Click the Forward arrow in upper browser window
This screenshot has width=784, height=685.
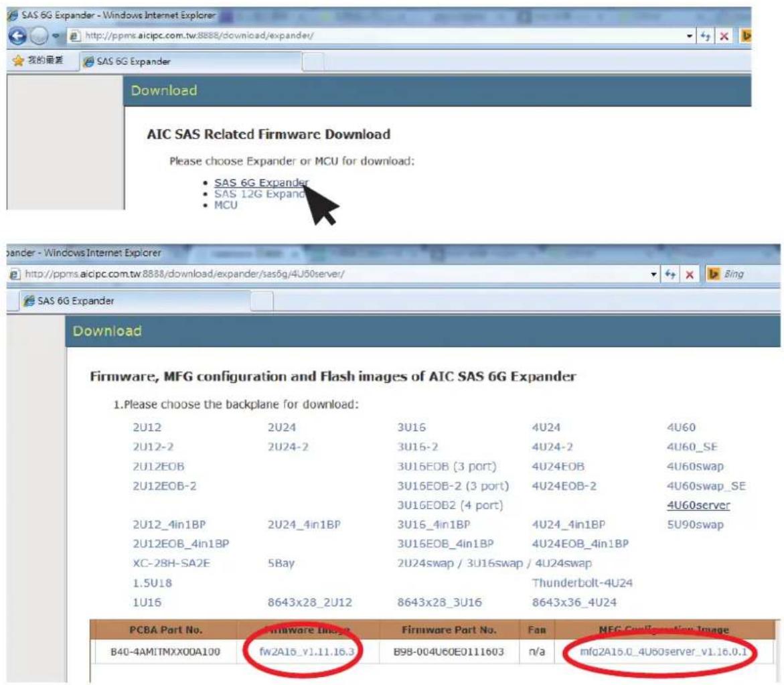pos(39,36)
